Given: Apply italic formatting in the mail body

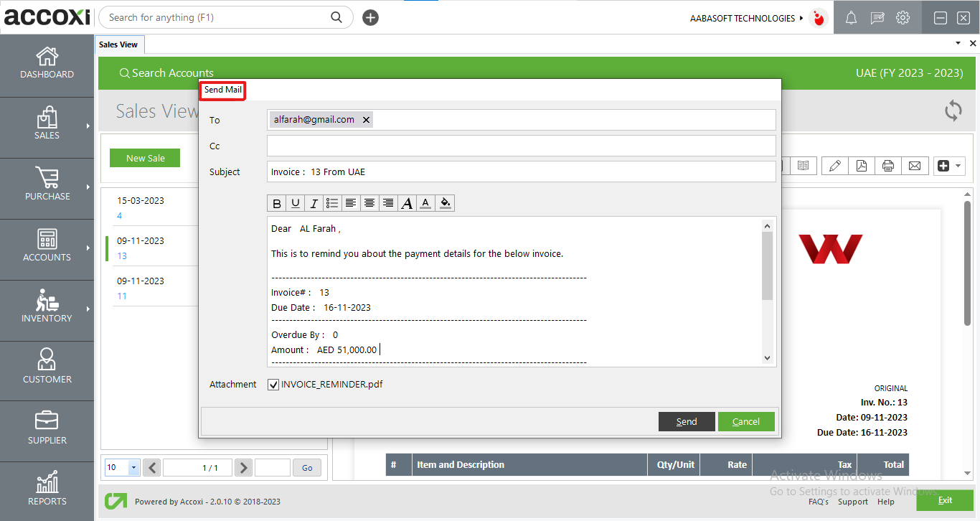Looking at the screenshot, I should pyautogui.click(x=314, y=203).
